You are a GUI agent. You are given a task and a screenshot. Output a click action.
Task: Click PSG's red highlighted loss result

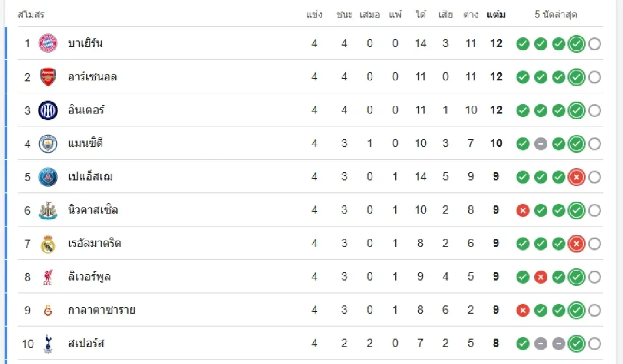(576, 177)
